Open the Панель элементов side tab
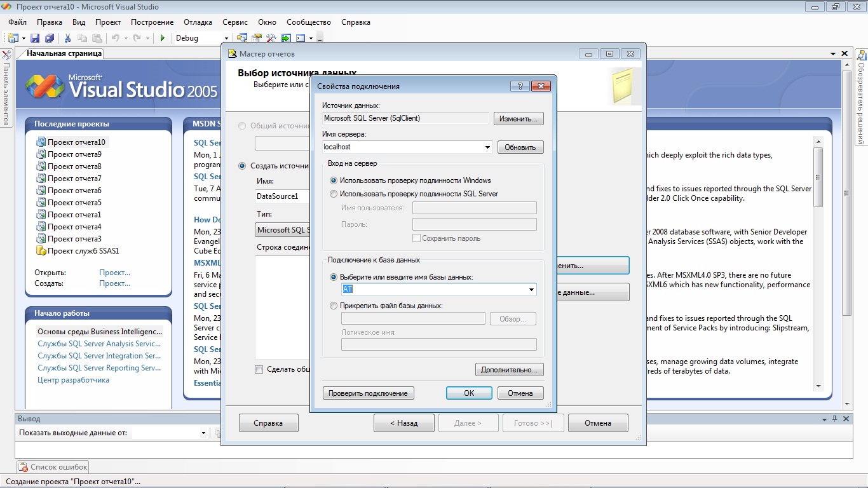This screenshot has width=868, height=488. [6, 88]
